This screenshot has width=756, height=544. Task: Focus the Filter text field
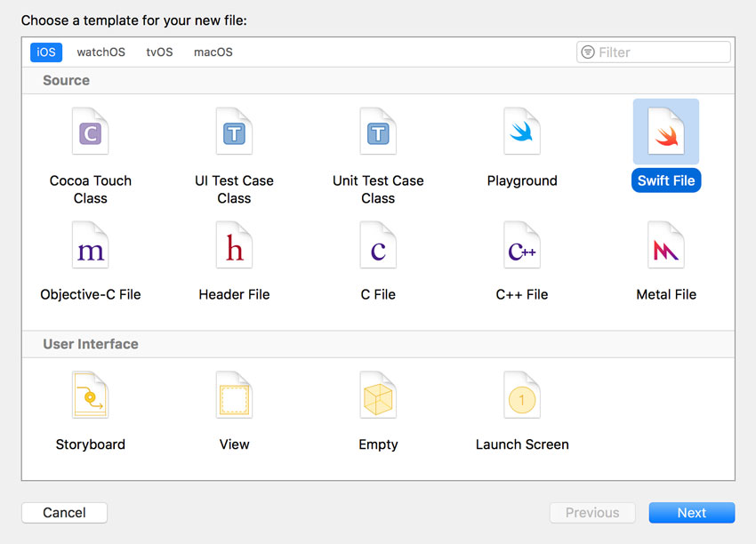pos(654,52)
